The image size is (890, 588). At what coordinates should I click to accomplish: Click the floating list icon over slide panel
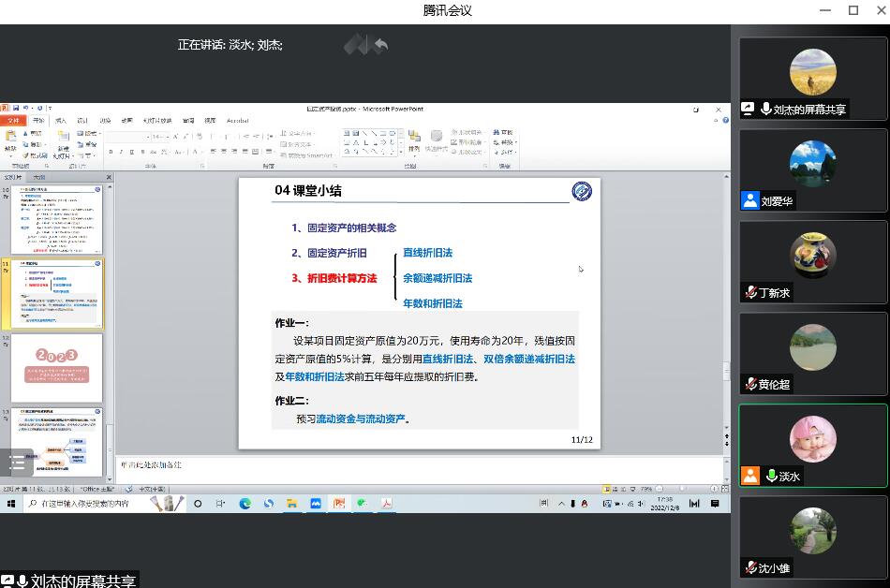[17, 463]
